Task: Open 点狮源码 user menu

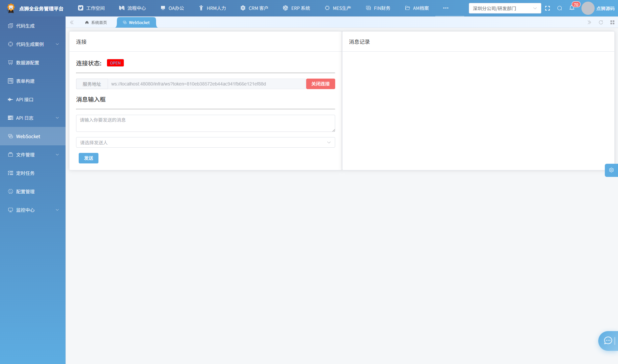Action: point(605,9)
